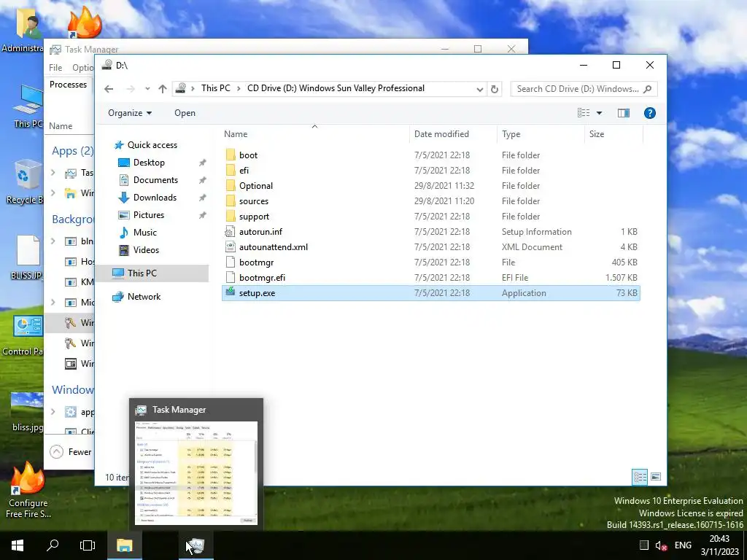
Task: Select the File Explorer taskbar button
Action: [x=124, y=545]
